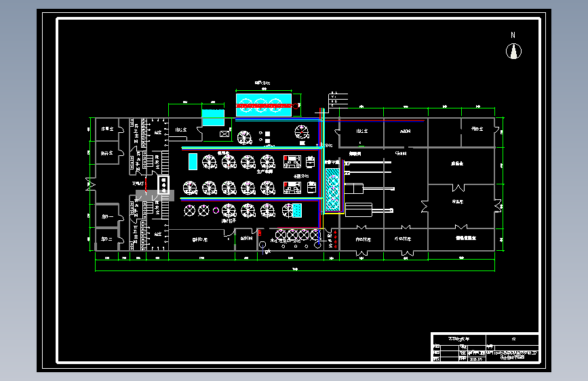588x381 pixels.
Task: Select the letter N above the compass
Action: tap(513, 35)
